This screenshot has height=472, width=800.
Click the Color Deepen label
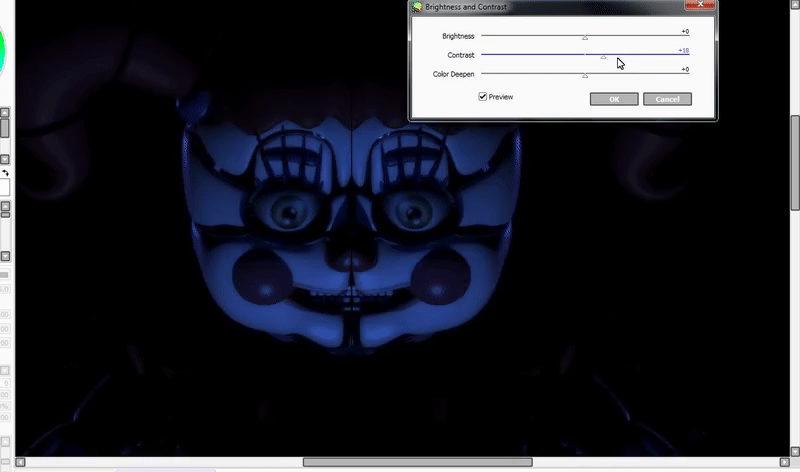coord(454,74)
